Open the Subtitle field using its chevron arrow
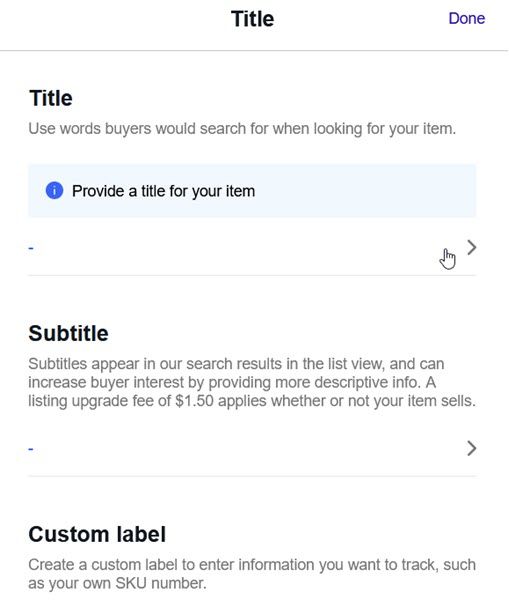Screen dimensions: 509x600 click(471, 448)
